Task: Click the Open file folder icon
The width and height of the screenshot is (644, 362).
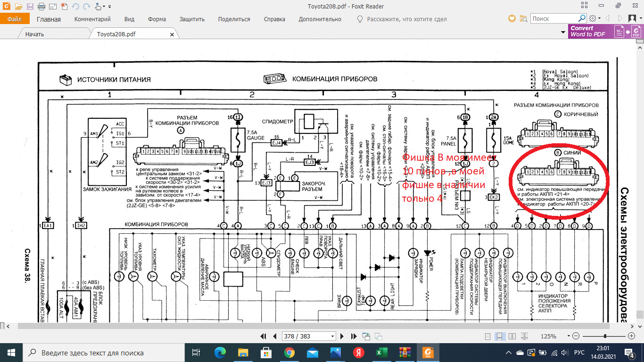Action: click(18, 7)
